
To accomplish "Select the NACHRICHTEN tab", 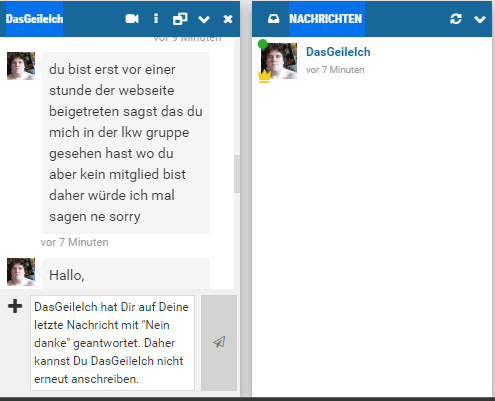I will point(326,19).
